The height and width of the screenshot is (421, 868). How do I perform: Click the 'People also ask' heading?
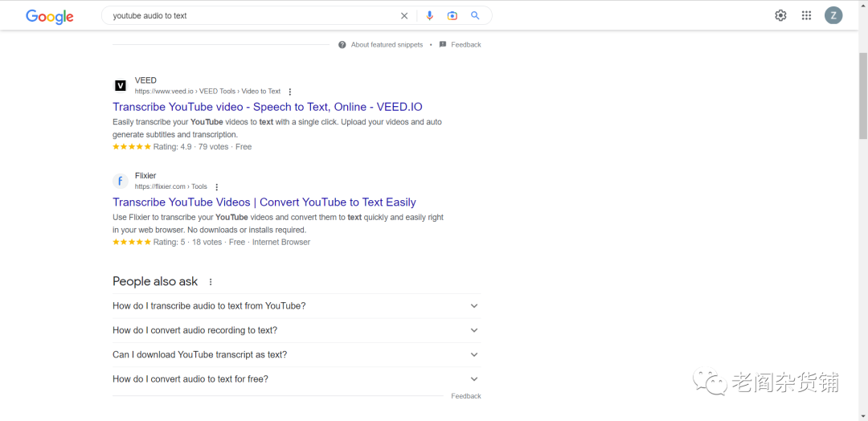pyautogui.click(x=155, y=281)
